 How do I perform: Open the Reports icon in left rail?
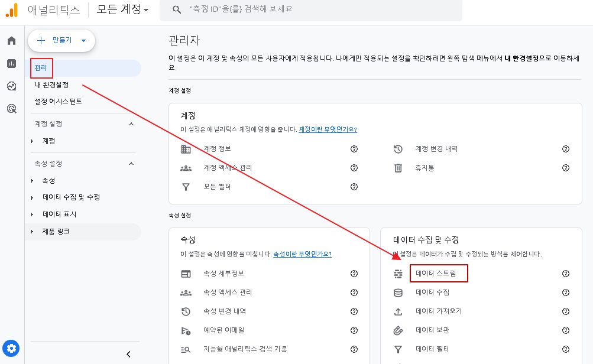[12, 63]
